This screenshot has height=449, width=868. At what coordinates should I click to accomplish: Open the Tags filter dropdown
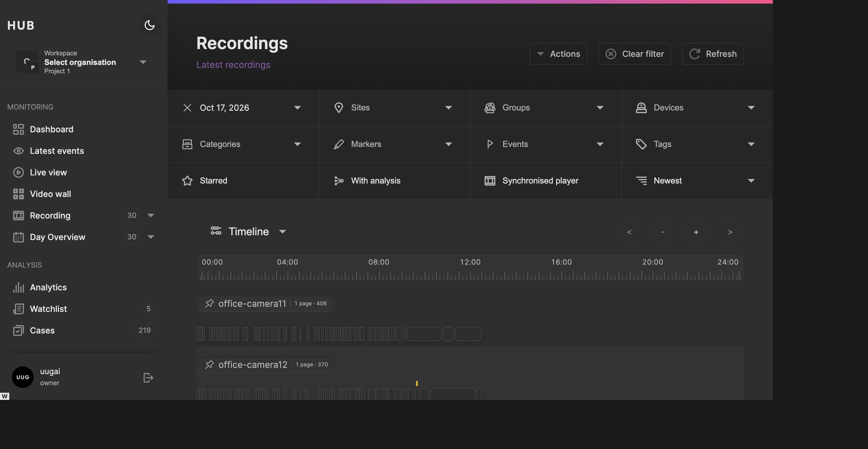[697, 144]
